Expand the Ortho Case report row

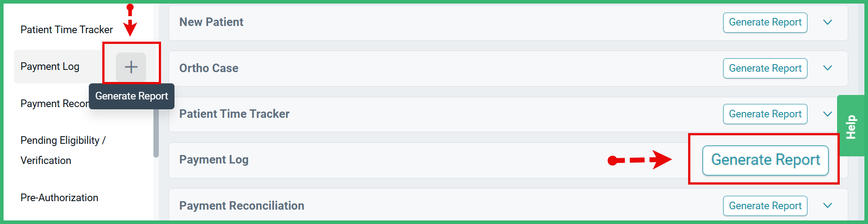(828, 68)
